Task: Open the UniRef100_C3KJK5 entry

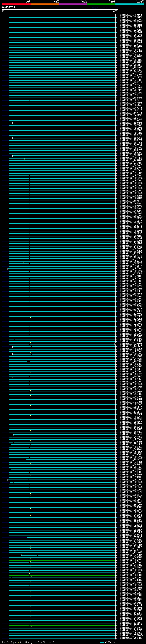Action: click(131, 251)
